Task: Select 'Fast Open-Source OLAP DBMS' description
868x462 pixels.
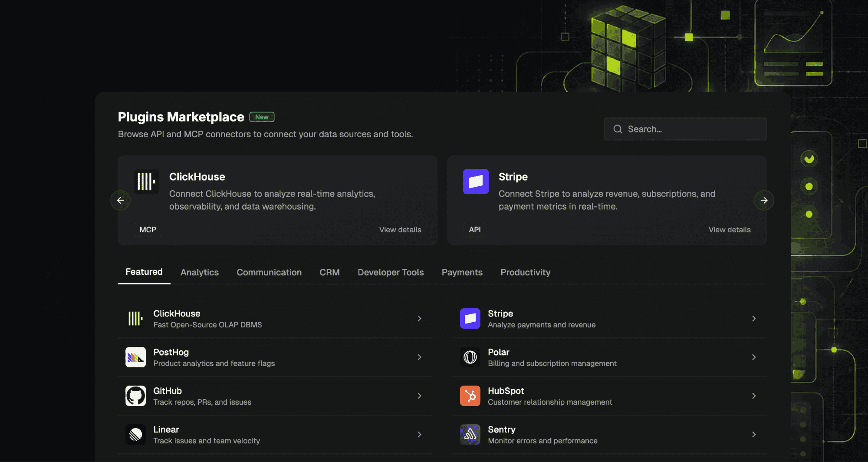Action: click(207, 325)
